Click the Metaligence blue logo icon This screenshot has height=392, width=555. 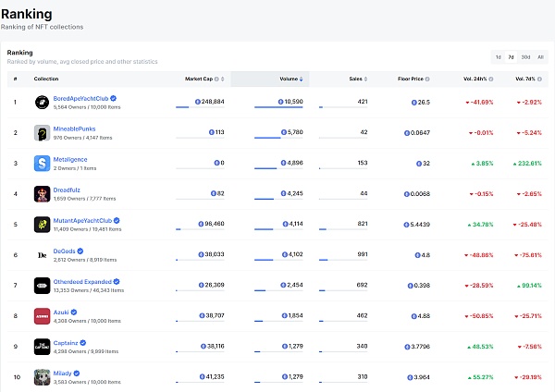42,163
